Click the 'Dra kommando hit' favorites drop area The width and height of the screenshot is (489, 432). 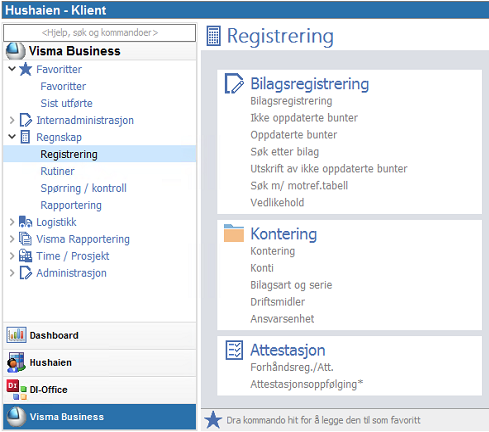coord(345,420)
